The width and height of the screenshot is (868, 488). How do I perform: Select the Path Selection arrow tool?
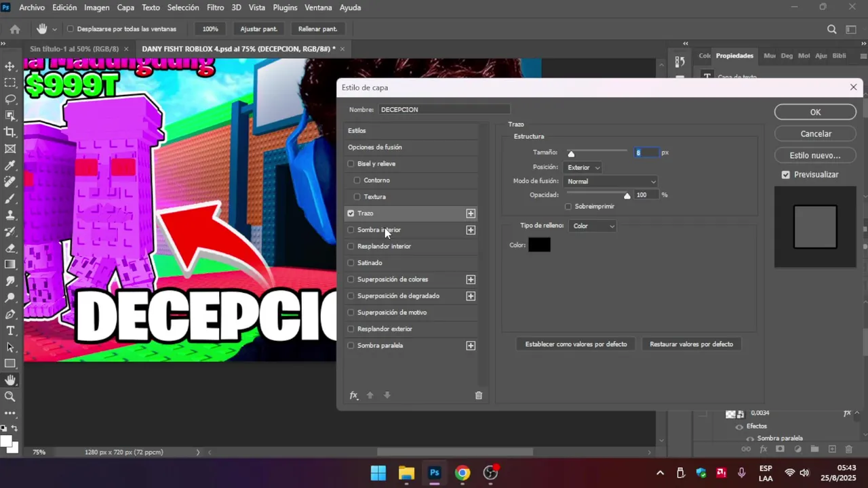[x=10, y=347]
